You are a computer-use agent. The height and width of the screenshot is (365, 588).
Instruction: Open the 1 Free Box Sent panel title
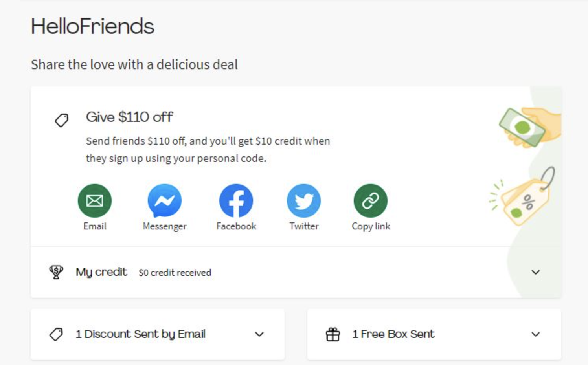(x=393, y=334)
